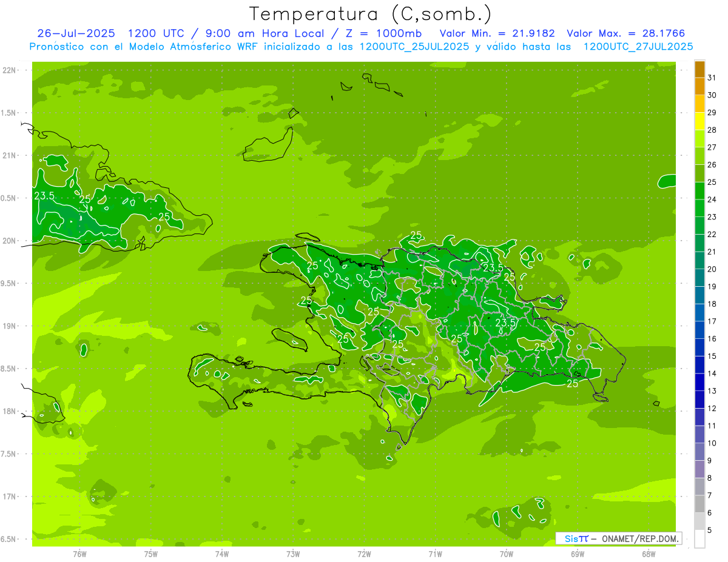The height and width of the screenshot is (562, 728).
Task: Select the '26-Jul-2025' date text
Action: [x=77, y=33]
